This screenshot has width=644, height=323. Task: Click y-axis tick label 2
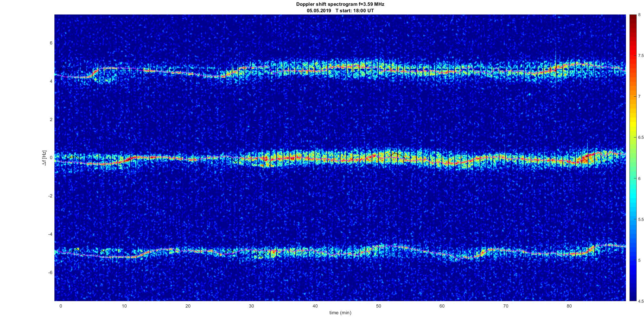point(51,119)
